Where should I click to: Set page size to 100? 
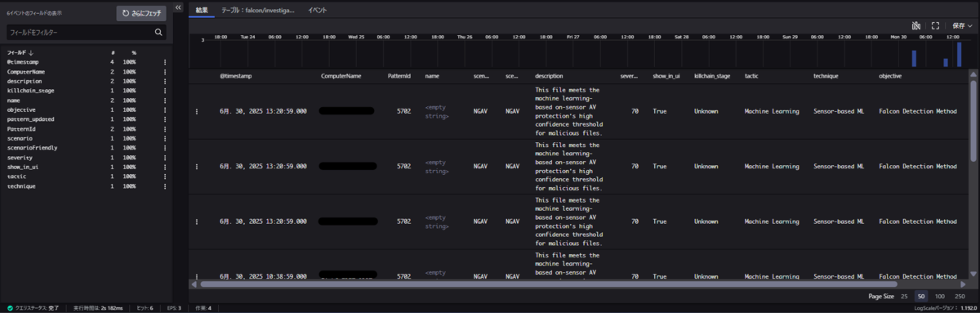pos(940,296)
